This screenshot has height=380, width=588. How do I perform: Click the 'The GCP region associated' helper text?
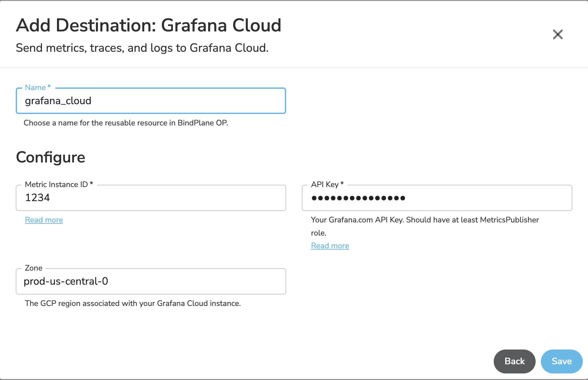coord(133,303)
